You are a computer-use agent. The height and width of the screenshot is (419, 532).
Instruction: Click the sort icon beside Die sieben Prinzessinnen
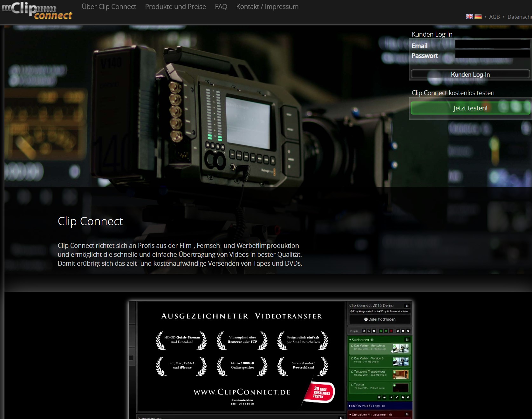(x=407, y=414)
